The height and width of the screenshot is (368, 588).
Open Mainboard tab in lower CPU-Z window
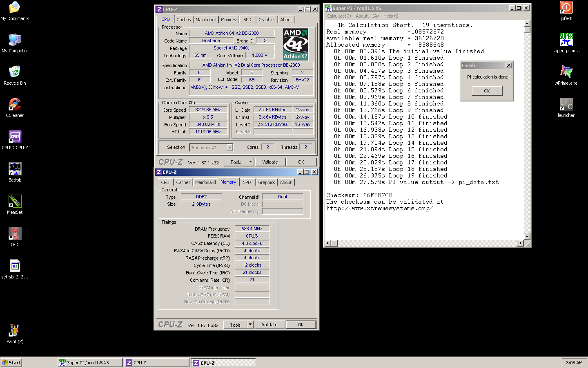click(205, 182)
